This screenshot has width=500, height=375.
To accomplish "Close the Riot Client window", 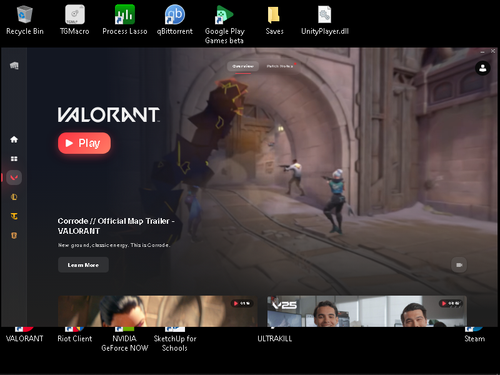I will click(x=493, y=51).
